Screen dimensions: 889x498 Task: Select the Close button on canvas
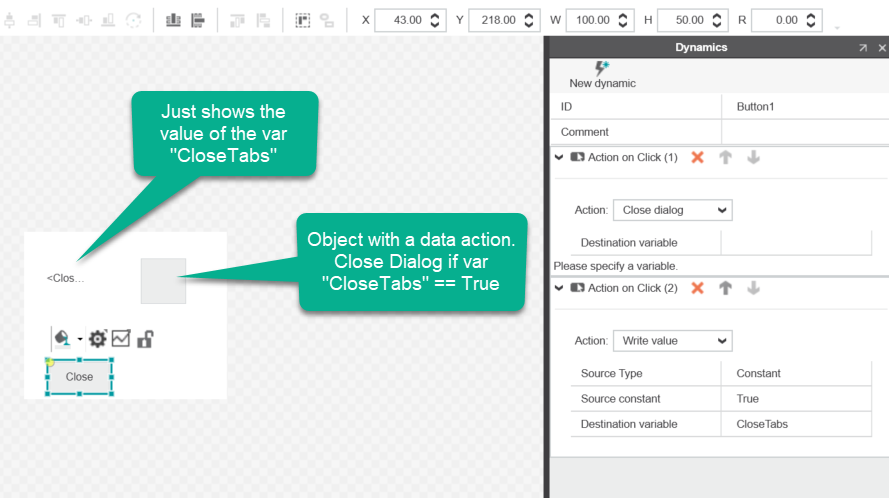(79, 377)
